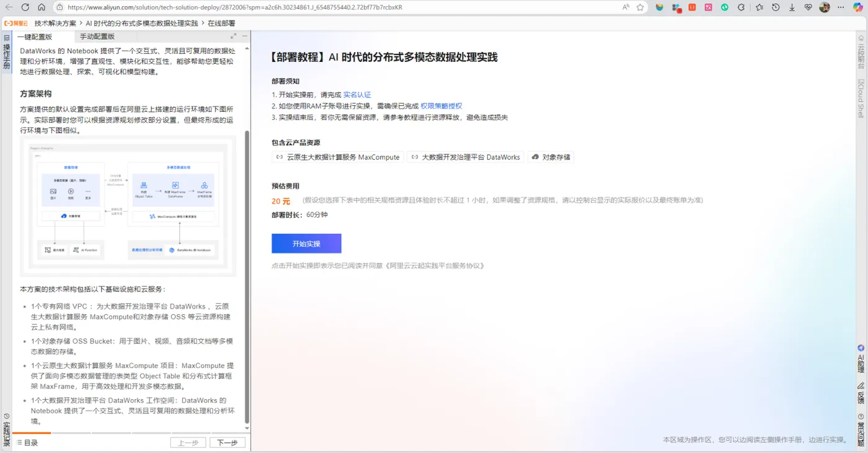Open the 目录 table of contents
The height and width of the screenshot is (453, 868).
27,442
